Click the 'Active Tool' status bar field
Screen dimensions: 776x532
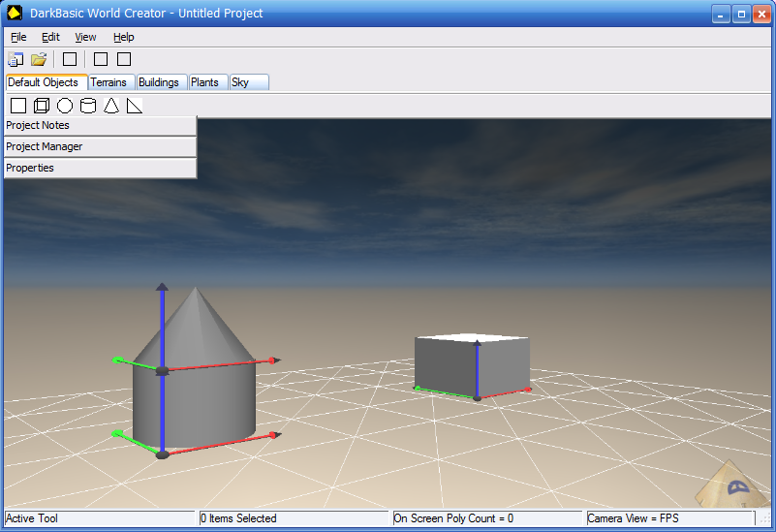(x=100, y=518)
